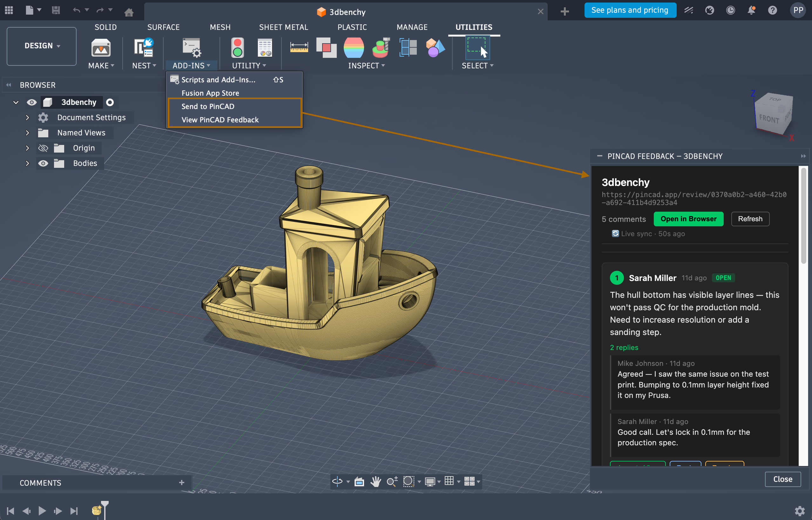
Task: Choose Send to PinCAD menu item
Action: pos(234,106)
